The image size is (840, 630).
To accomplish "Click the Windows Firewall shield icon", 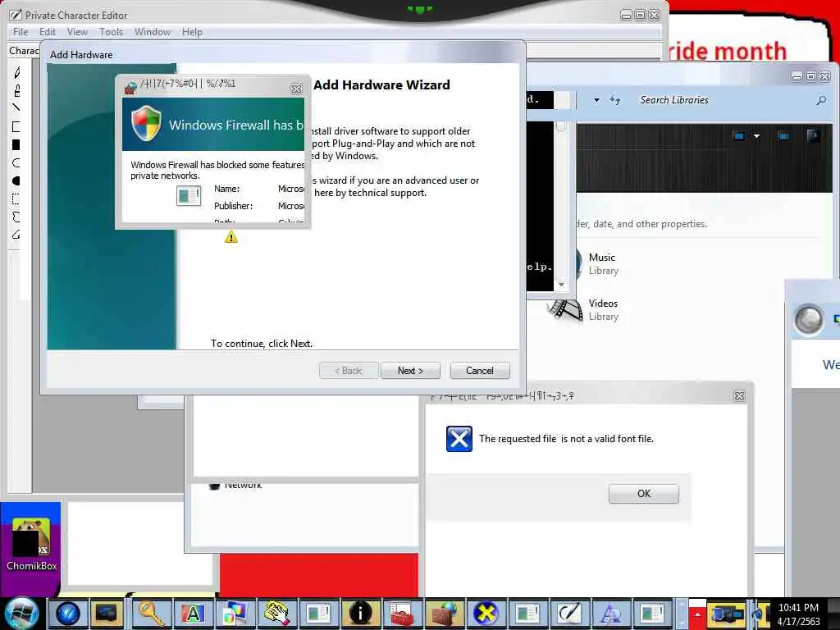I will 146,124.
